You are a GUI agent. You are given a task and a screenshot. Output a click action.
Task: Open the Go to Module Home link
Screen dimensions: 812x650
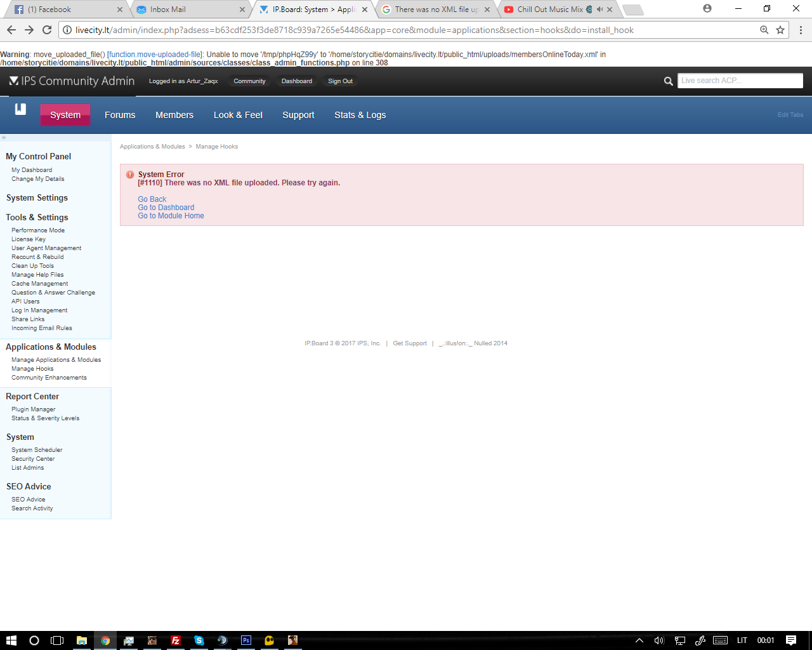click(x=171, y=216)
